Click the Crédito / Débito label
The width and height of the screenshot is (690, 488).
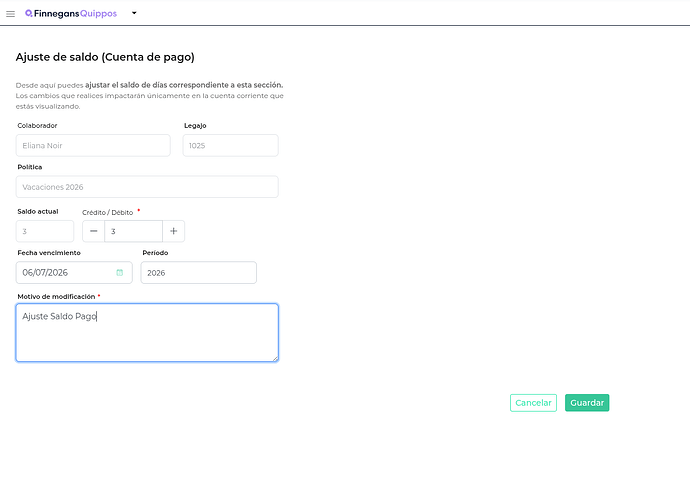coord(107,212)
